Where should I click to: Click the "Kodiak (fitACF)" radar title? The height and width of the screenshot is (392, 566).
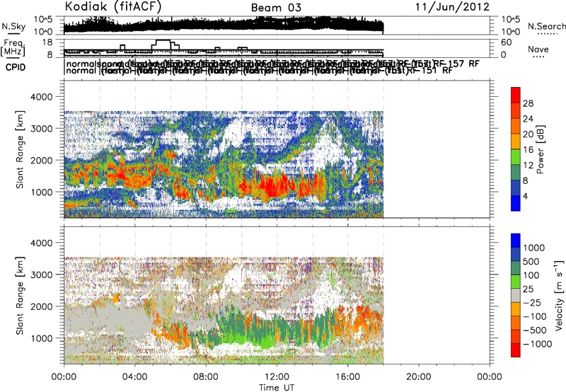(x=113, y=6)
